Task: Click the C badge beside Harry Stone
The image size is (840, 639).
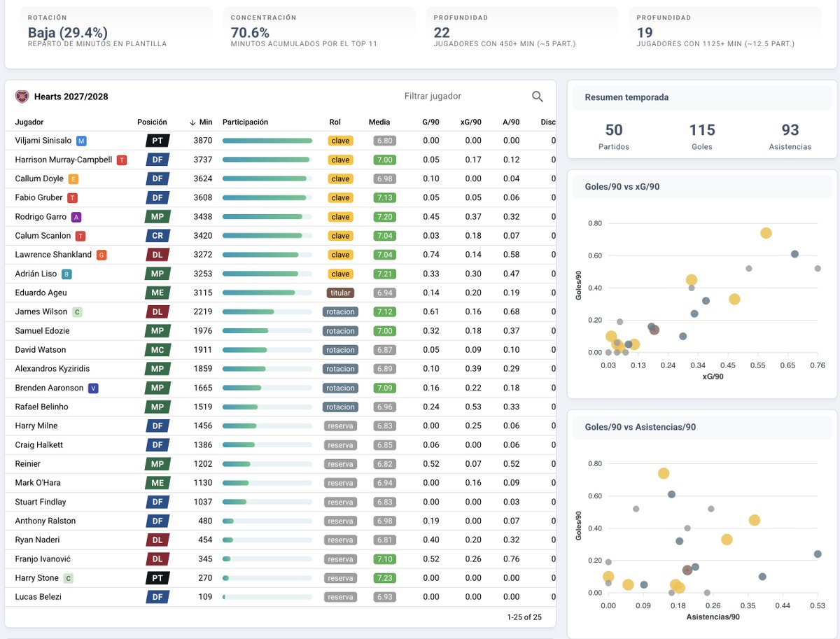Action: (x=68, y=578)
